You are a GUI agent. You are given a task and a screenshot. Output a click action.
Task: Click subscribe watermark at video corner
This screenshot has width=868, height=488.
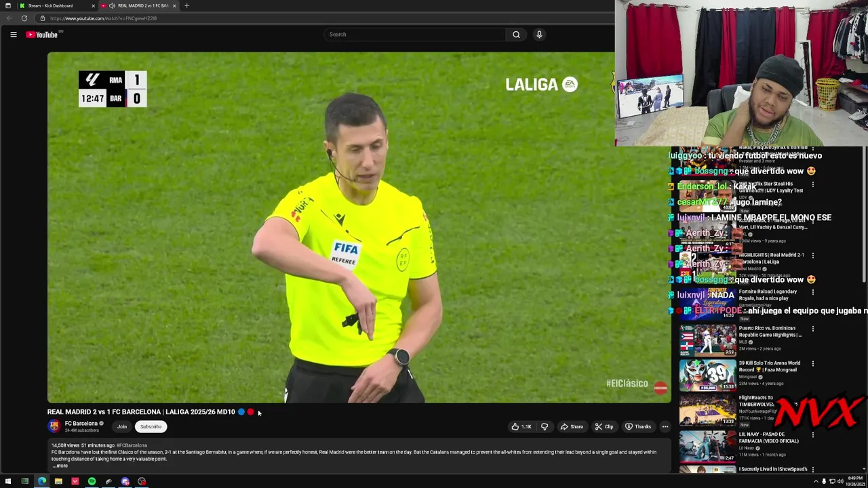[660, 387]
